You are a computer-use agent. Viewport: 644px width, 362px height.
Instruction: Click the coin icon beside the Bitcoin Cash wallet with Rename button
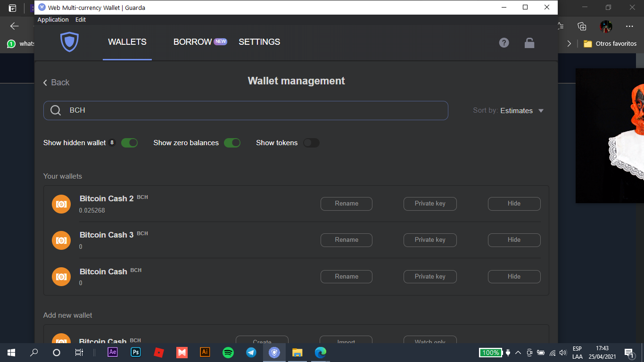pos(61,277)
